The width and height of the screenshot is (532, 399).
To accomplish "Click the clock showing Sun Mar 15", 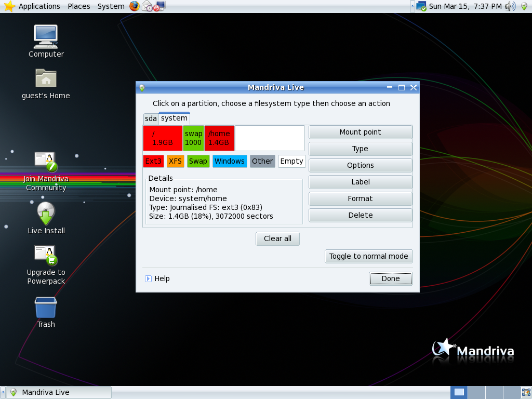I will (x=465, y=6).
